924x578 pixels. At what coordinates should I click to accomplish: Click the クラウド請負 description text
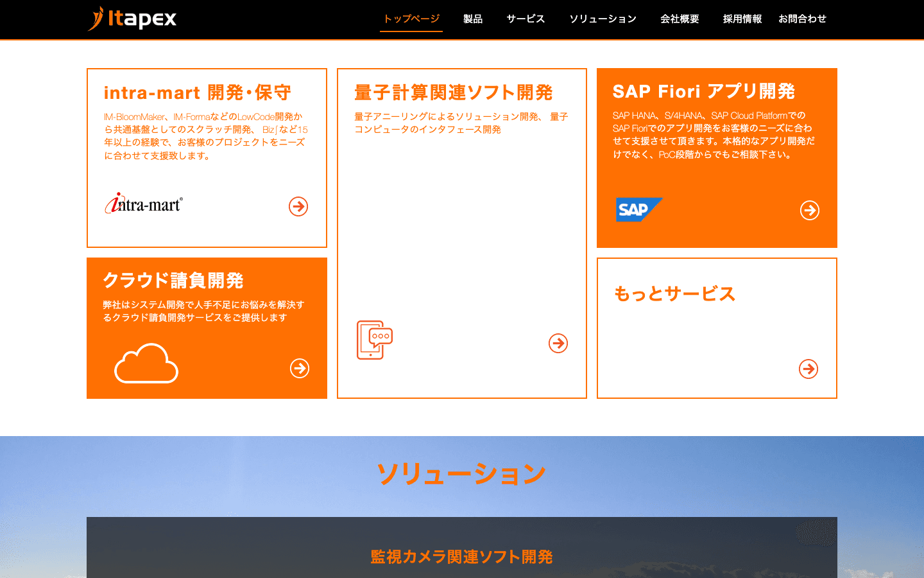(x=203, y=311)
